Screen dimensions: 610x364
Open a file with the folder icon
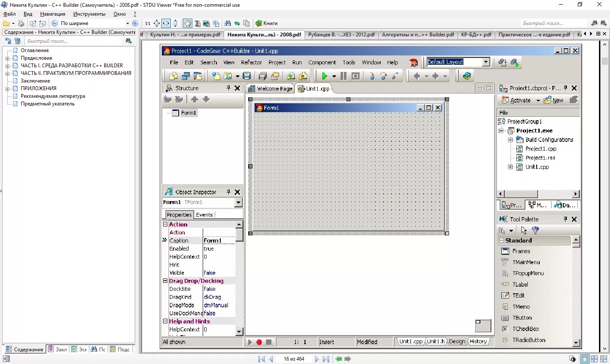pyautogui.click(x=6, y=23)
